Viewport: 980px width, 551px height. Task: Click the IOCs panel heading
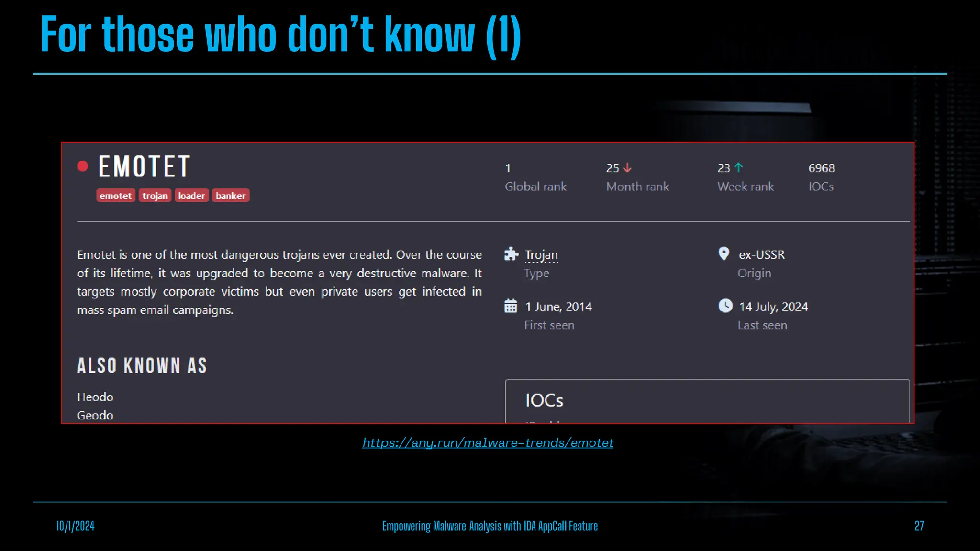[x=544, y=400]
